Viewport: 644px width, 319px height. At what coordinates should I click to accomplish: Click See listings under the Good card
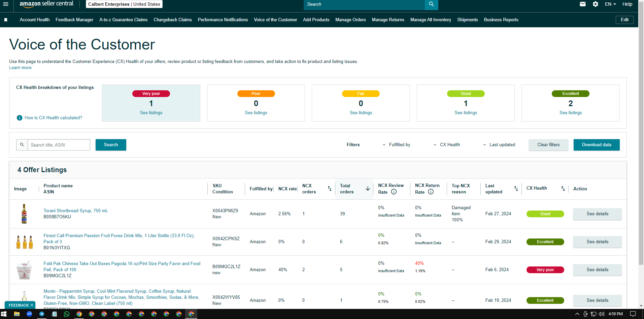pos(466,113)
